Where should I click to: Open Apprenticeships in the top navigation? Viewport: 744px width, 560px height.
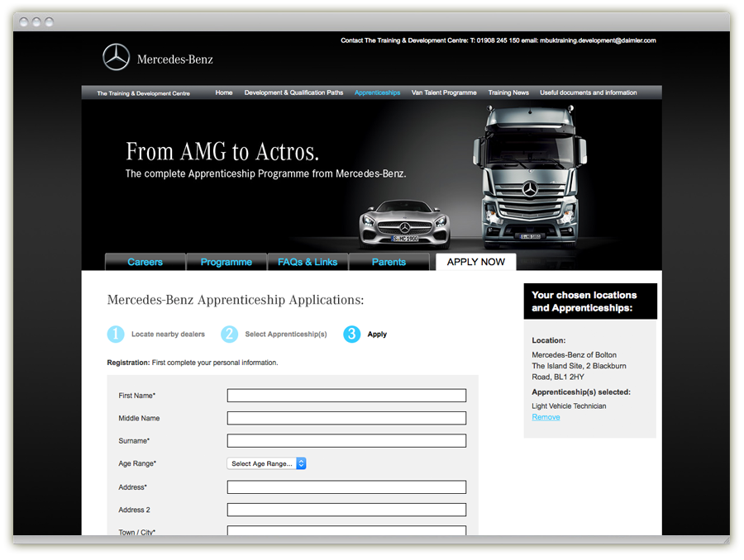(377, 93)
